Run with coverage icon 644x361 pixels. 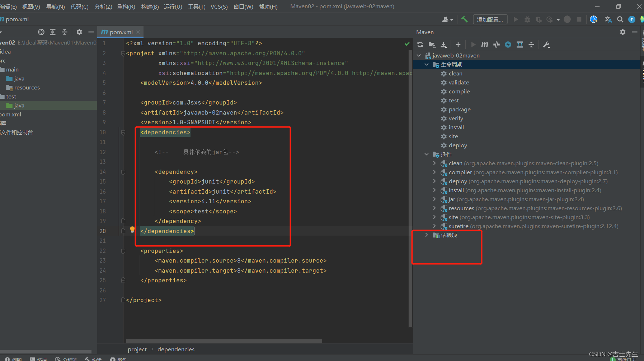(x=539, y=19)
